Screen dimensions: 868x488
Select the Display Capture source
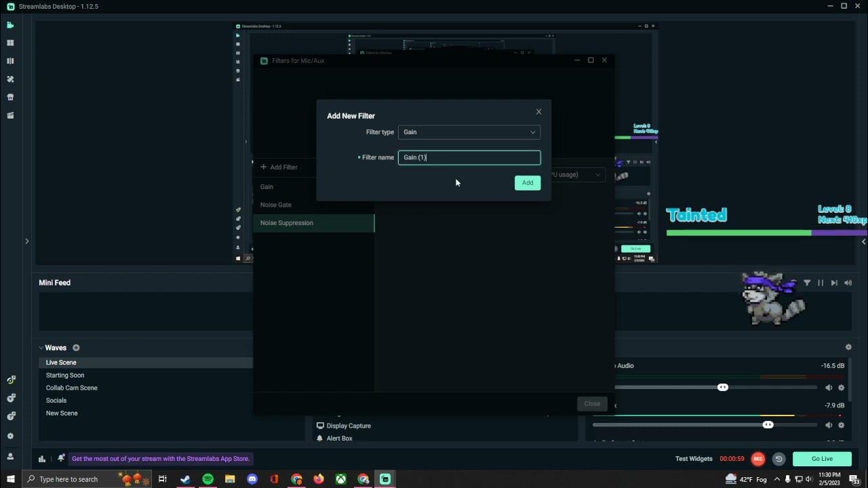(x=349, y=426)
